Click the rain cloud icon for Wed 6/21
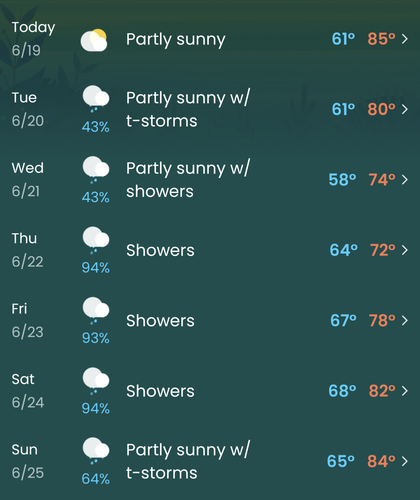 point(96,169)
